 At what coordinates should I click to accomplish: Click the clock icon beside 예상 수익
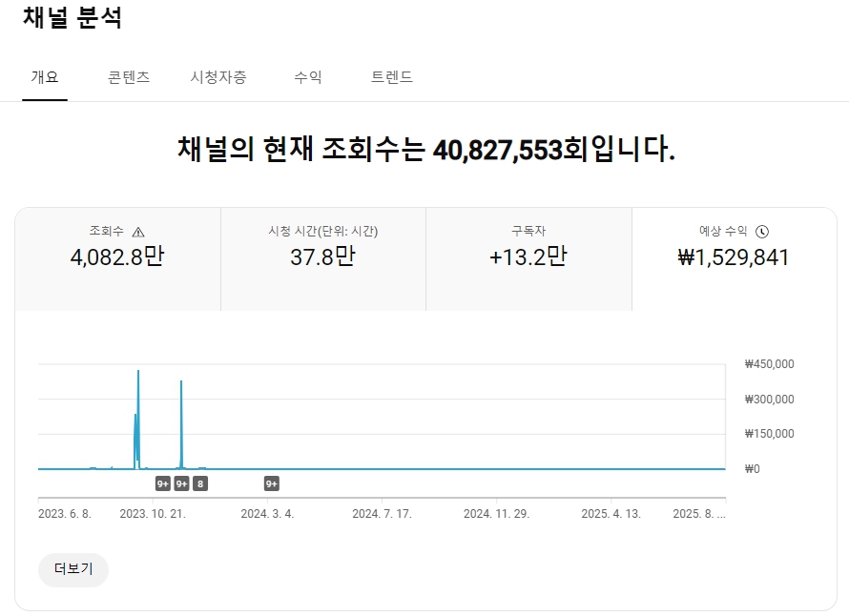click(x=762, y=232)
